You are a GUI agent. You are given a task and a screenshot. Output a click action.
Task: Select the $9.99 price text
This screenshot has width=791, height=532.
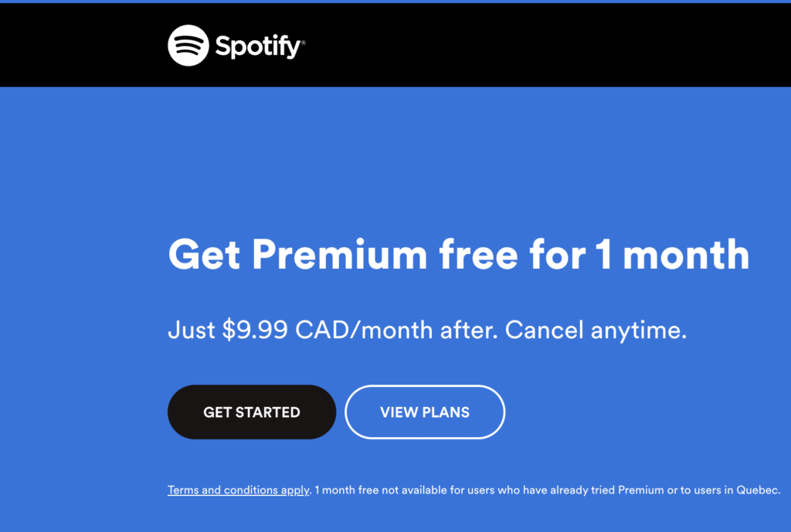pos(255,330)
